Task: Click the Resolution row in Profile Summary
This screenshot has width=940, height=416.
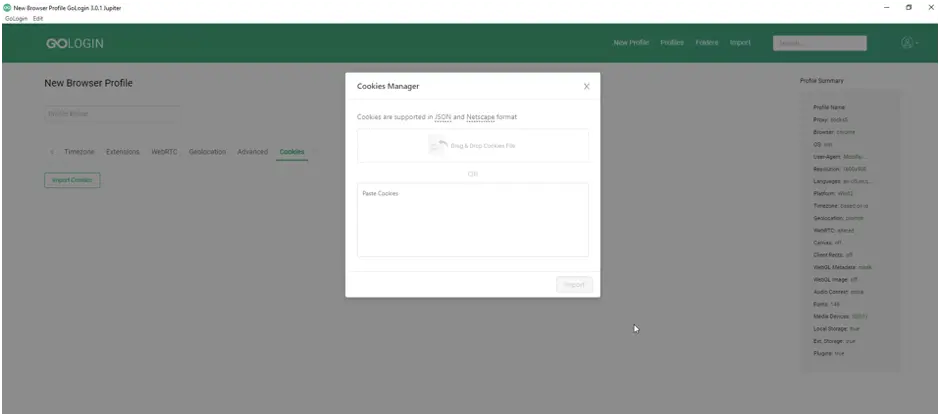Action: pos(840,169)
